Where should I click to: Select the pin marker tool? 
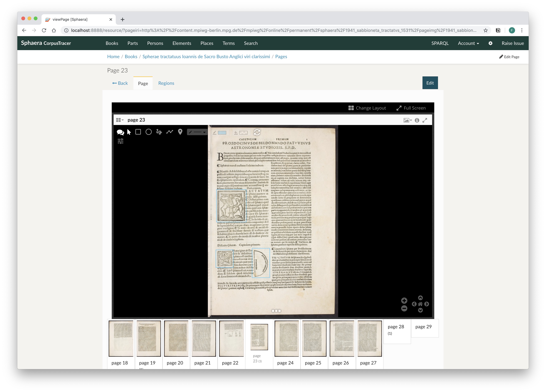[180, 132]
